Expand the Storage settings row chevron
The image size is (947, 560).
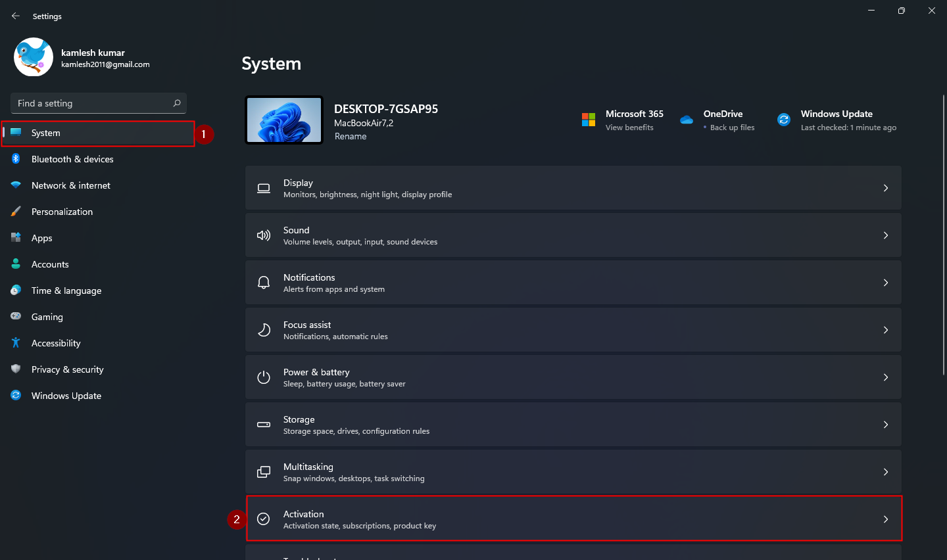(x=885, y=424)
